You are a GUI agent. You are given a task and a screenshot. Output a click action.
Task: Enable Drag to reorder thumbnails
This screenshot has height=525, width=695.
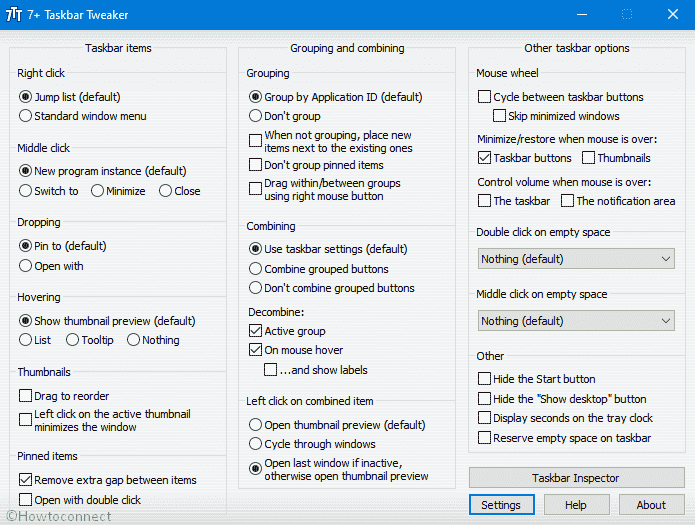[26, 396]
